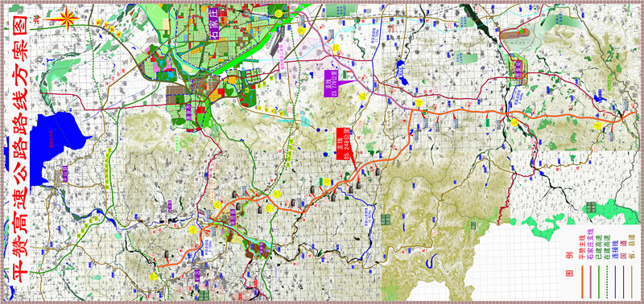
Task: Click the 石家庄支线 legend label
Action: coord(591,244)
